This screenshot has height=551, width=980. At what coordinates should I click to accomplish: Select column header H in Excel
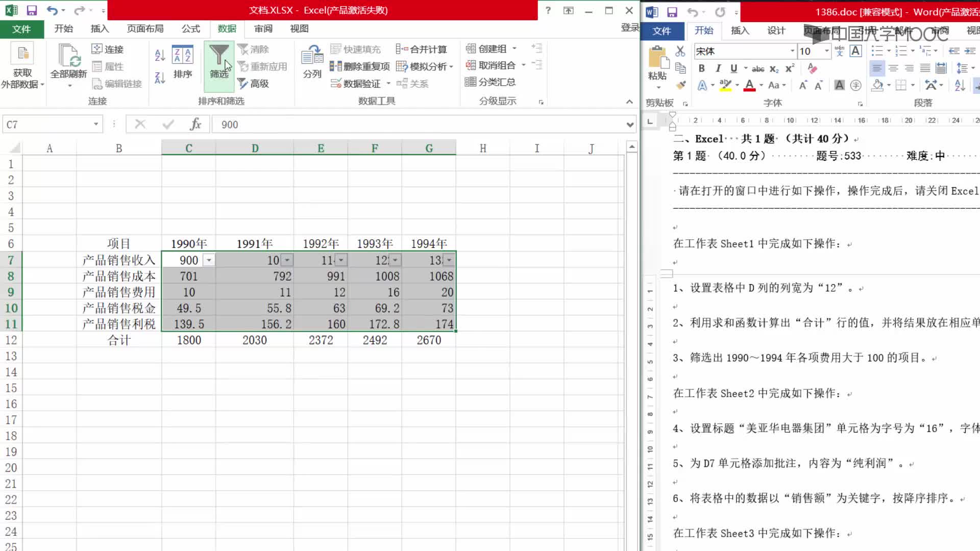(x=483, y=148)
